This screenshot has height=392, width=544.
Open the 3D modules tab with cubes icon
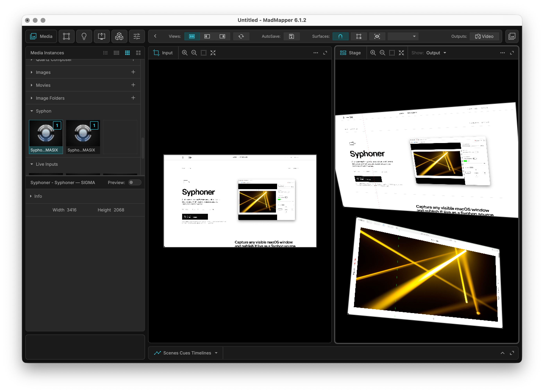tap(119, 36)
